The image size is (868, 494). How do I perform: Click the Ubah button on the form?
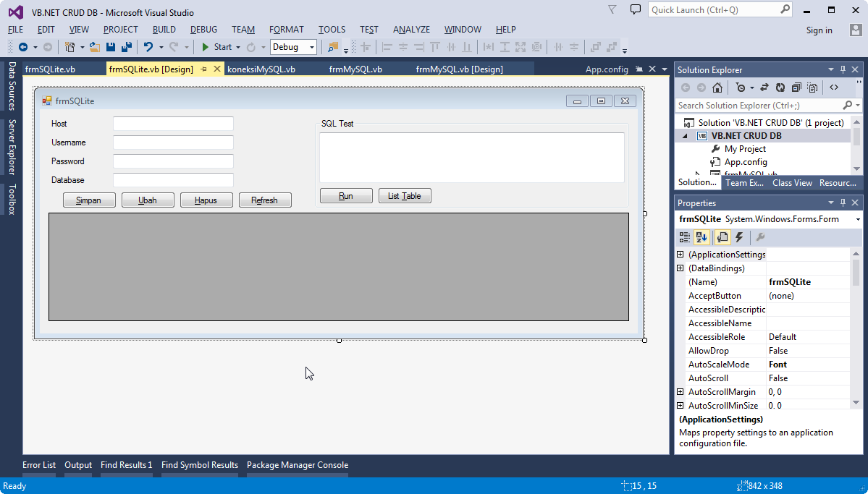tap(147, 200)
